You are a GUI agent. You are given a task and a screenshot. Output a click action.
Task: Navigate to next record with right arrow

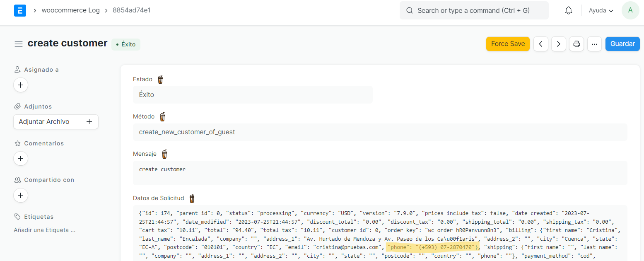(558, 44)
